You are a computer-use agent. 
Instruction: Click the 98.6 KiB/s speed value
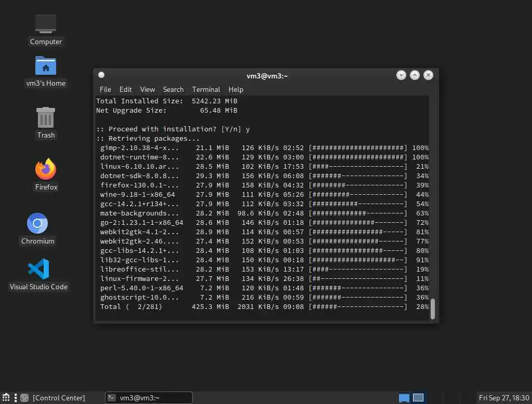click(258, 213)
